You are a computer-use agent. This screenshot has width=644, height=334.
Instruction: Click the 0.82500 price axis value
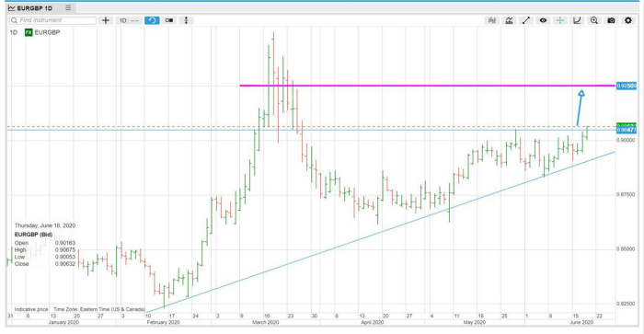tap(626, 304)
